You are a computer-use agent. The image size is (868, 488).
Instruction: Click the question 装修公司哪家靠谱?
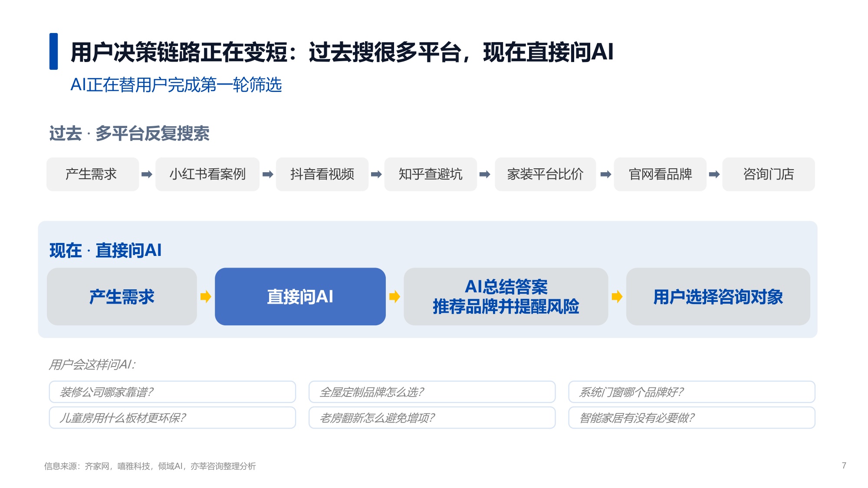point(172,392)
